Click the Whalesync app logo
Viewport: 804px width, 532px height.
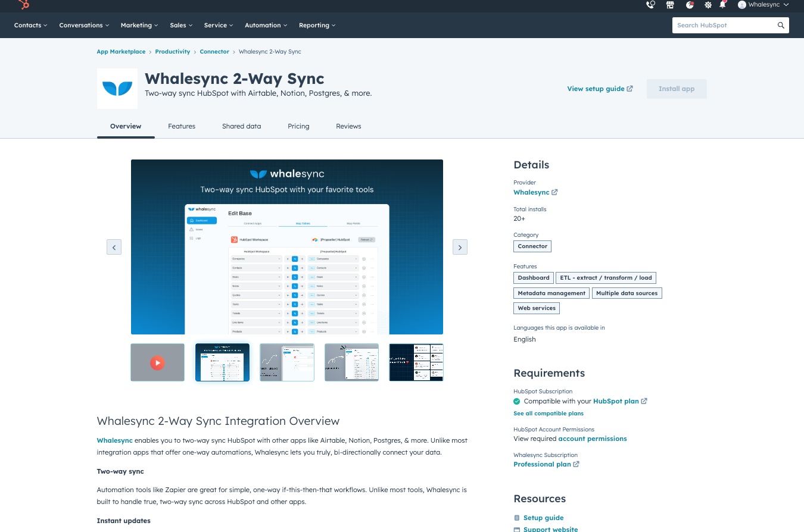click(117, 89)
